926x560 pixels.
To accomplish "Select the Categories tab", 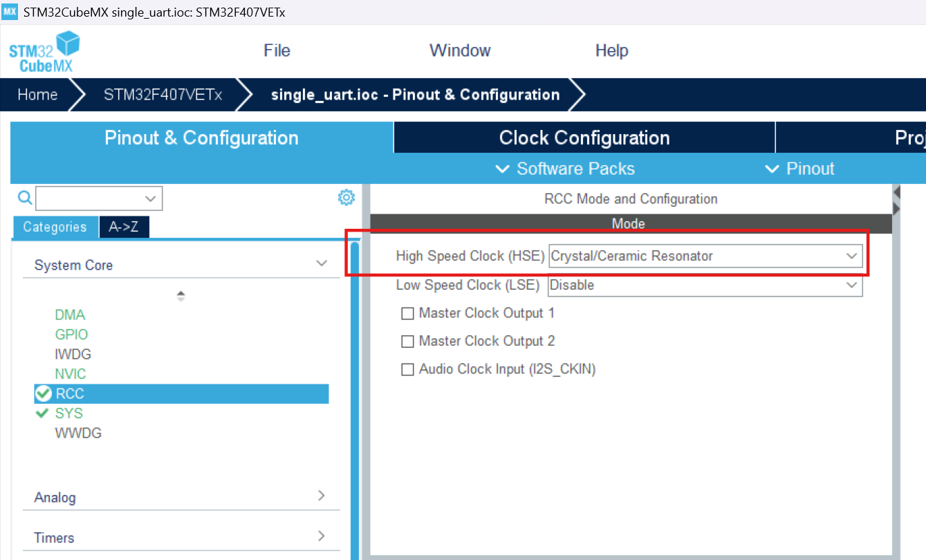I will point(55,227).
